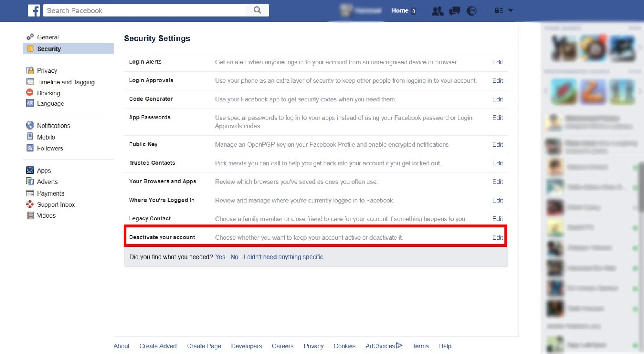Viewport: 644px width, 354px height.
Task: Open the Create Page footer link
Action: 204,346
